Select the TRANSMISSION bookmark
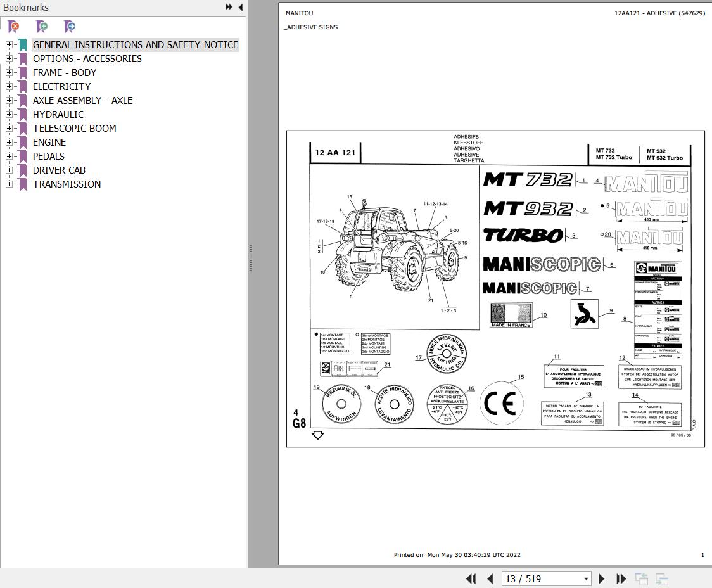The width and height of the screenshot is (712, 588). click(x=67, y=184)
